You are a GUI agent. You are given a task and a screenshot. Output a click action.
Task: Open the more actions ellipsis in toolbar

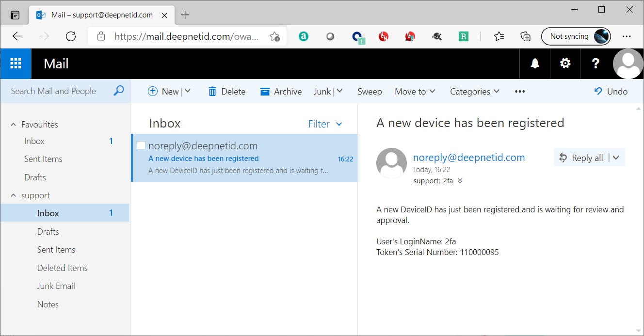tap(520, 92)
